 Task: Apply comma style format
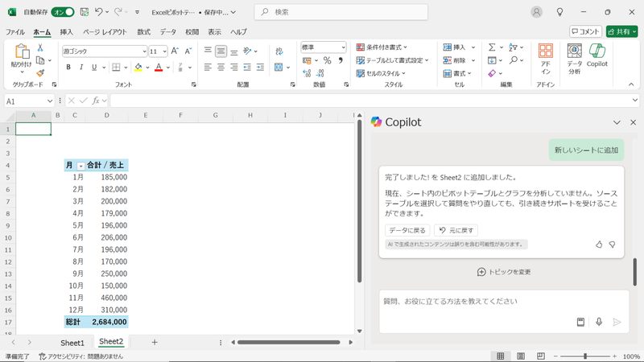(x=341, y=61)
